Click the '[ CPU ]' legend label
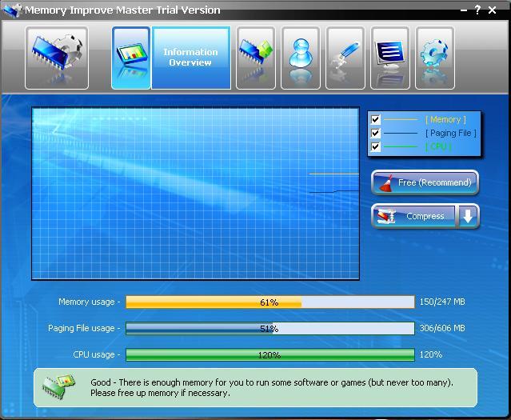 pyautogui.click(x=438, y=146)
